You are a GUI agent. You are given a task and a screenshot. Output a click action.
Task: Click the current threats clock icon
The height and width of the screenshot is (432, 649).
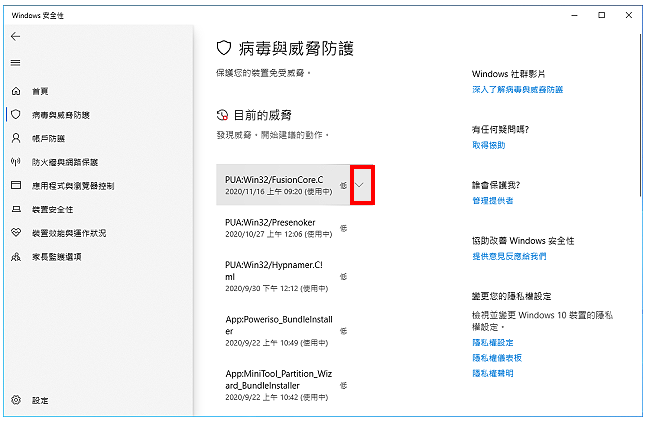[222, 115]
